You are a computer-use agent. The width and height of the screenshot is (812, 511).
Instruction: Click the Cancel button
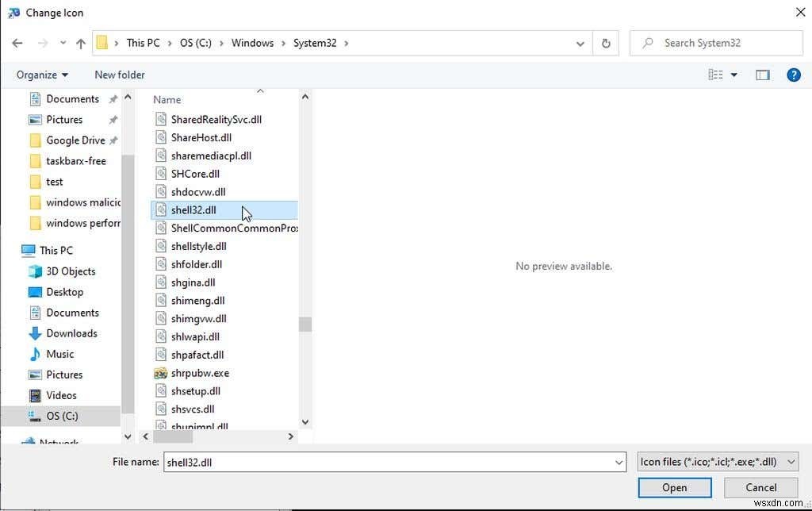[x=760, y=487]
